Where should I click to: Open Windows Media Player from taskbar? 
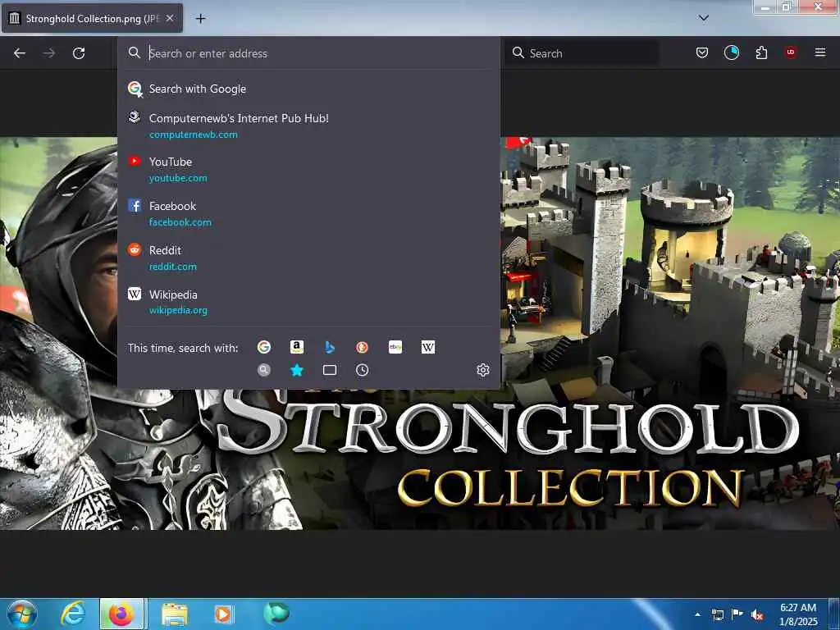[223, 614]
